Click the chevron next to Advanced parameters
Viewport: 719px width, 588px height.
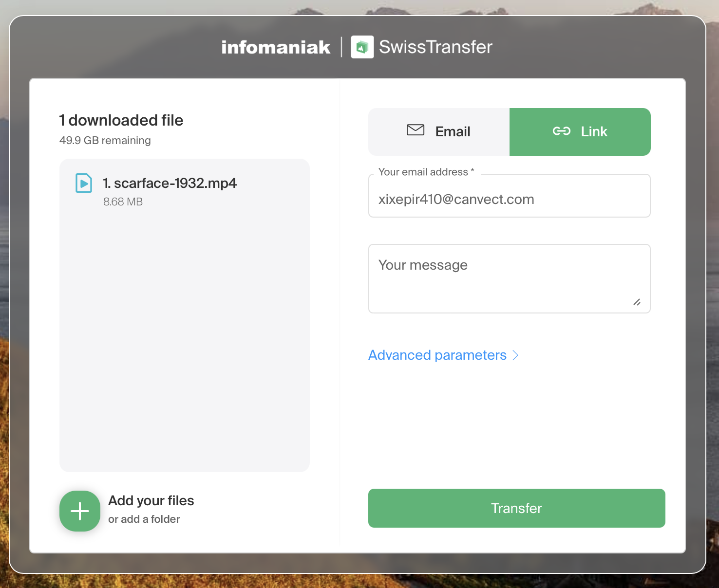click(515, 355)
